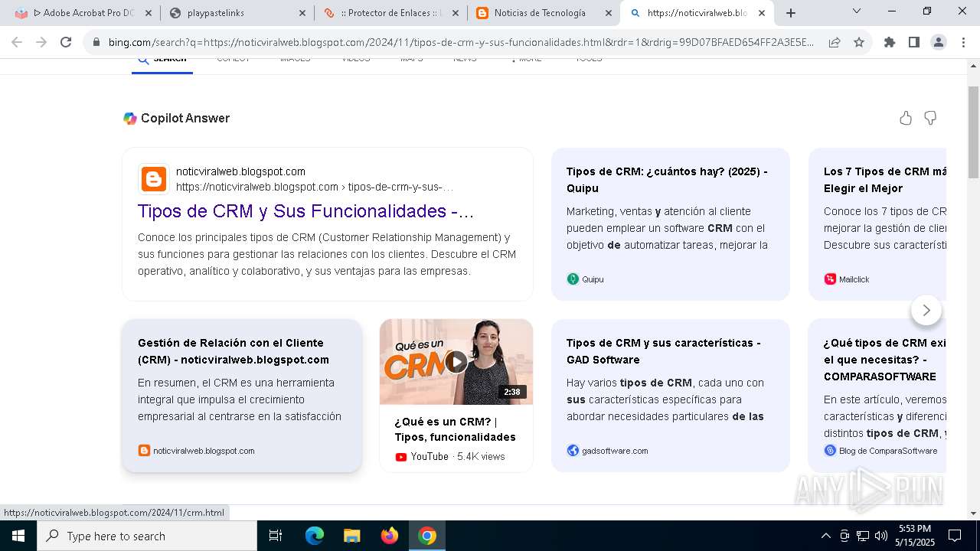980x551 pixels.
Task: Open Tipos de CRM: ¿cuántos hay? Quipu card
Action: pos(671,224)
